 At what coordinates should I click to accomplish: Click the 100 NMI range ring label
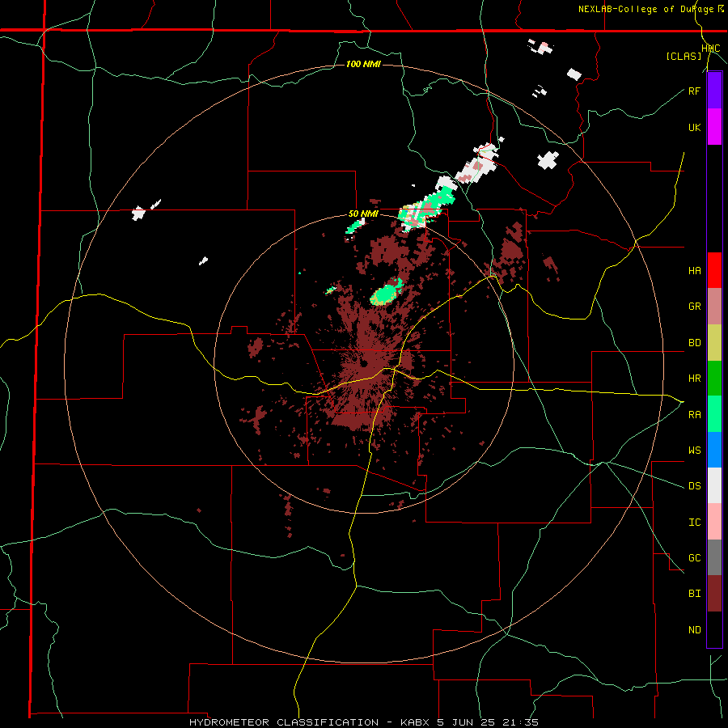coord(363,64)
